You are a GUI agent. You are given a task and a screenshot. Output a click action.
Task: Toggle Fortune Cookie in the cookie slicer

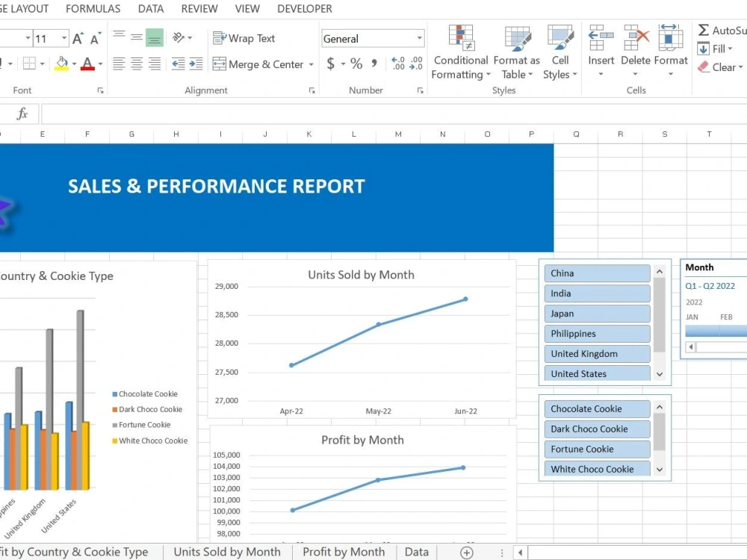597,449
